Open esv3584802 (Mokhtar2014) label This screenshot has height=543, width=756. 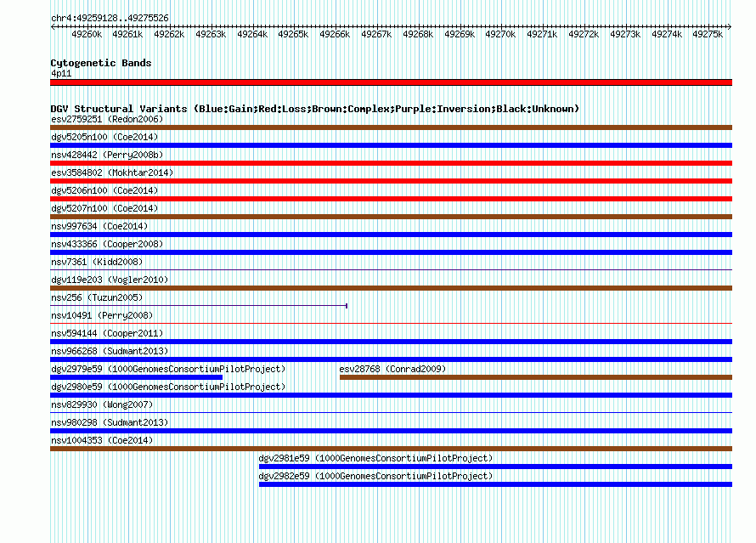click(x=112, y=173)
